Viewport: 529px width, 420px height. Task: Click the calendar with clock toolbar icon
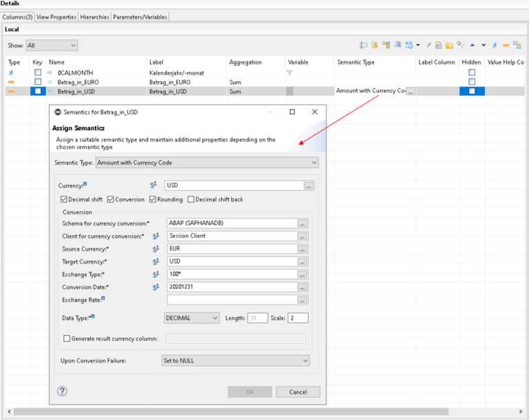coord(409,45)
